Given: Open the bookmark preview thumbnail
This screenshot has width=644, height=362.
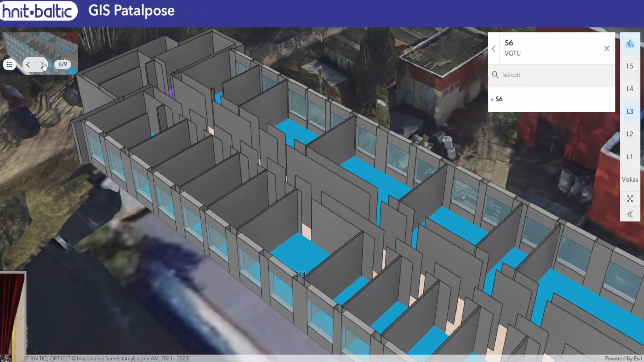Looking at the screenshot, I should [x=40, y=45].
